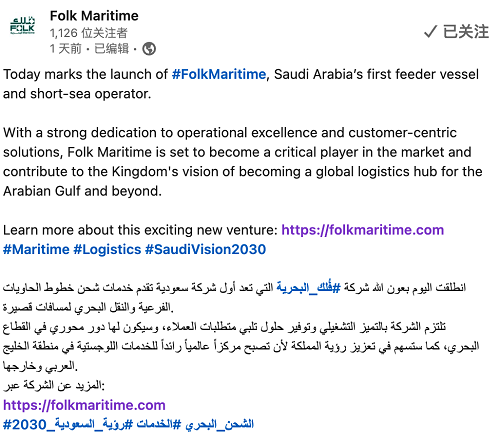Open the #Logistics hashtag

[x=107, y=249]
